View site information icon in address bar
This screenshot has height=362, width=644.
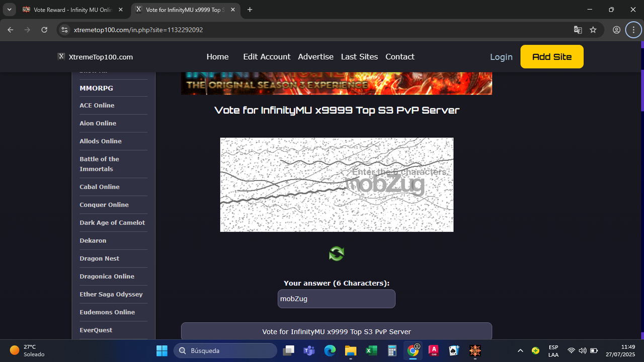64,30
